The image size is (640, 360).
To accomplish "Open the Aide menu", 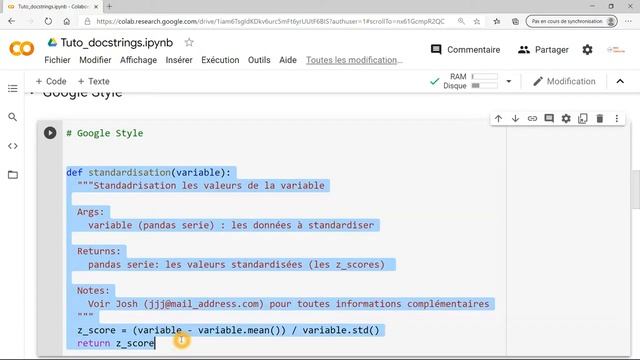I will click(x=288, y=60).
